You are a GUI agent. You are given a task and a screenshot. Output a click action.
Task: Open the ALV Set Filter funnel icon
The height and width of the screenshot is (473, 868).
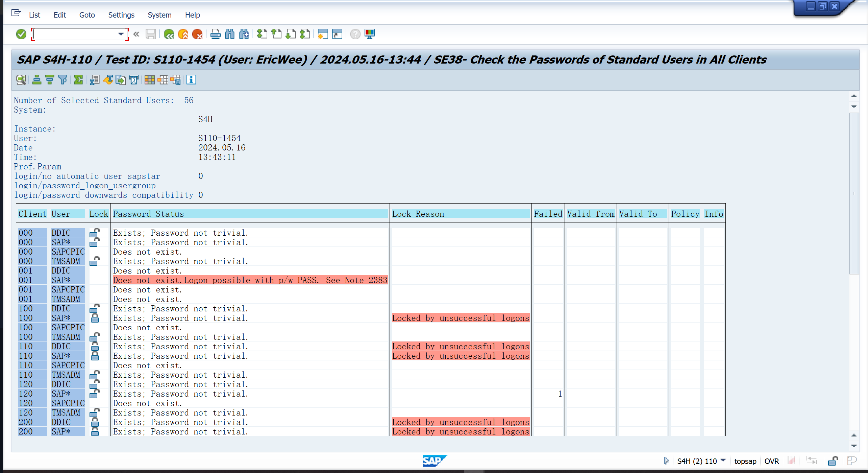63,80
